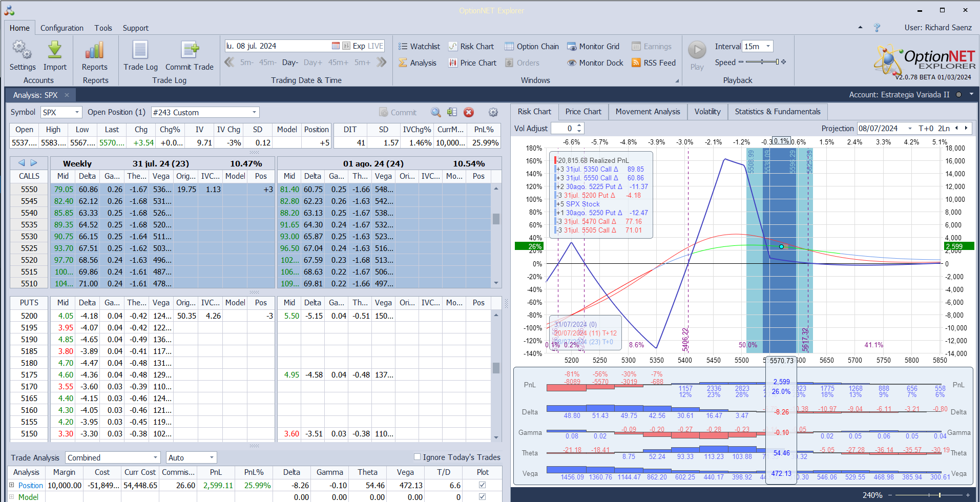Go to previous expiration with left arrow
This screenshot has height=502, width=980.
[x=22, y=163]
